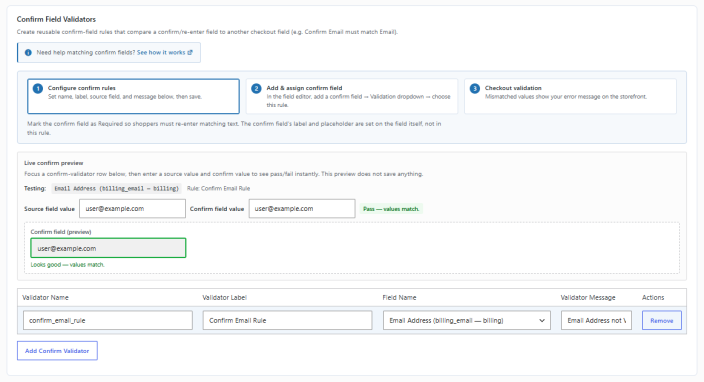The height and width of the screenshot is (382, 704).
Task: Click the Add Confirm Validator button
Action: [57, 351]
